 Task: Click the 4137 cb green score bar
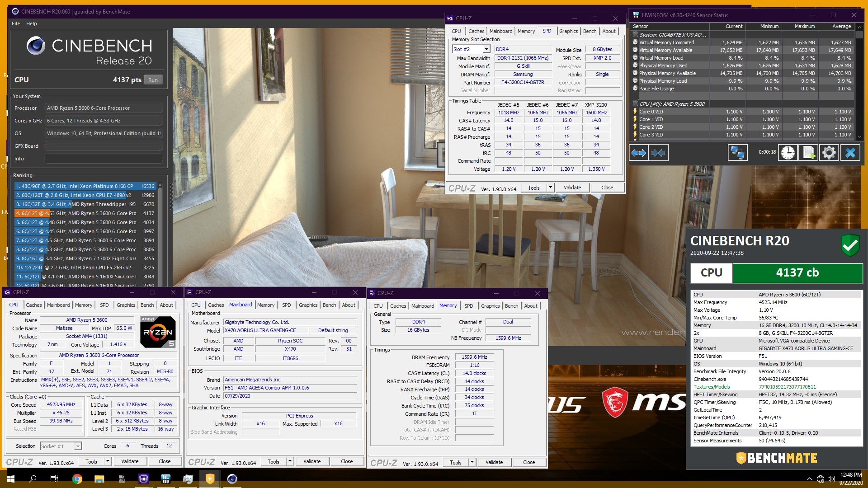coord(797,273)
